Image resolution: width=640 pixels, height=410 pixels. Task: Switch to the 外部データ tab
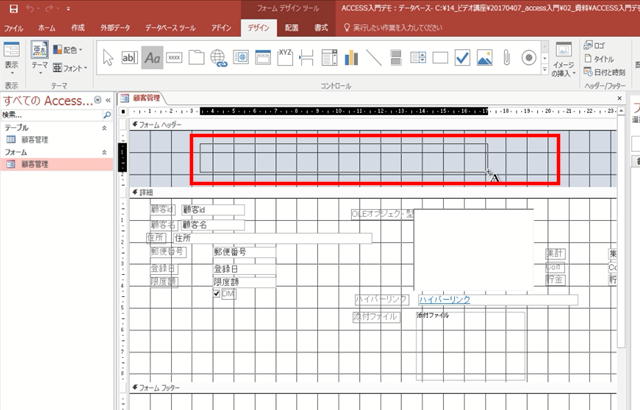point(115,28)
